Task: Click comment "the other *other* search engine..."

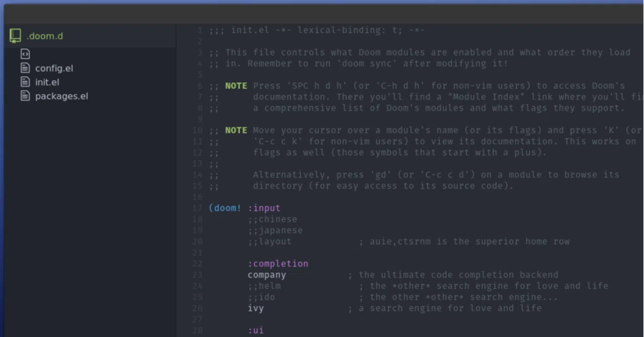Action: point(464,297)
